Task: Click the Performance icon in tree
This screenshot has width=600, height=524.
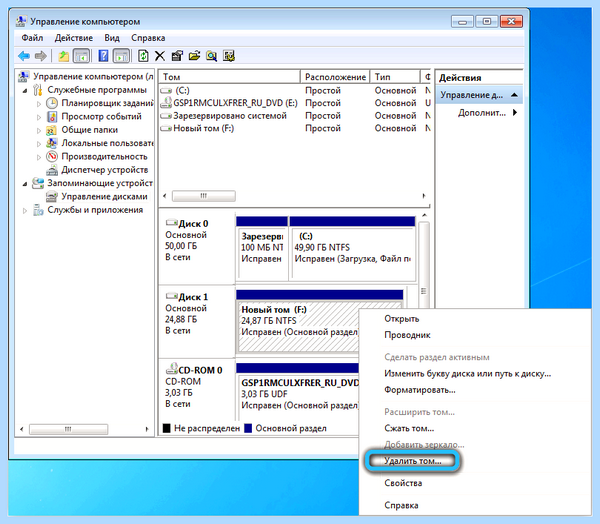Action: [x=52, y=157]
